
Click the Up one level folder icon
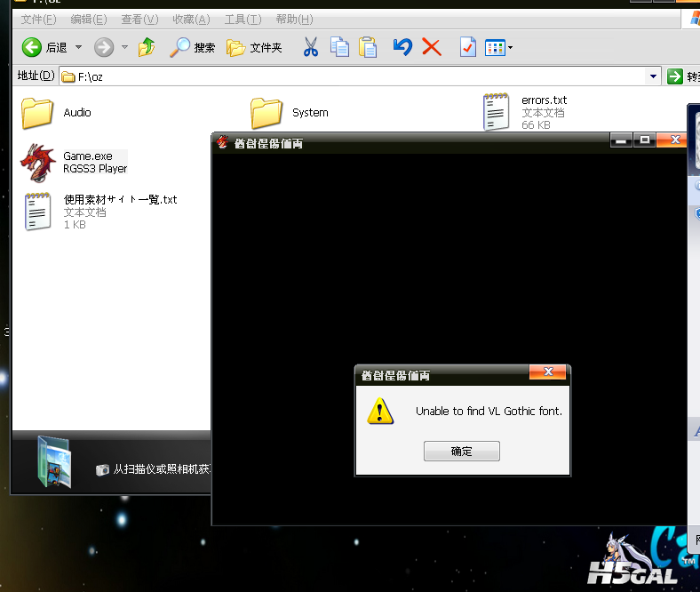(x=147, y=47)
